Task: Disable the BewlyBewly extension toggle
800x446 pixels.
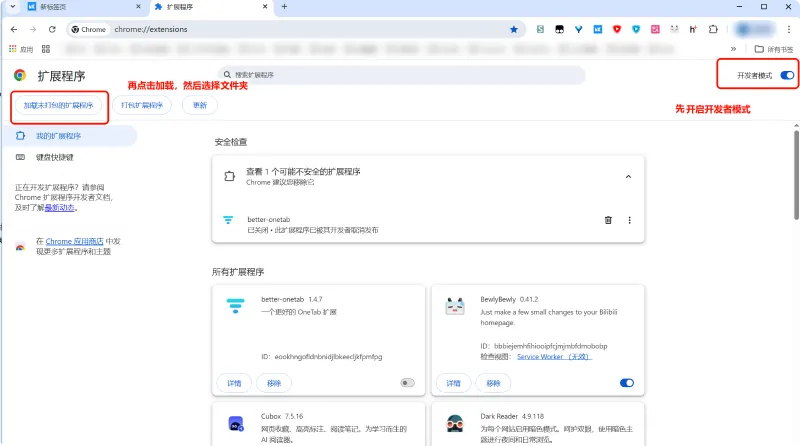Action: tap(627, 383)
